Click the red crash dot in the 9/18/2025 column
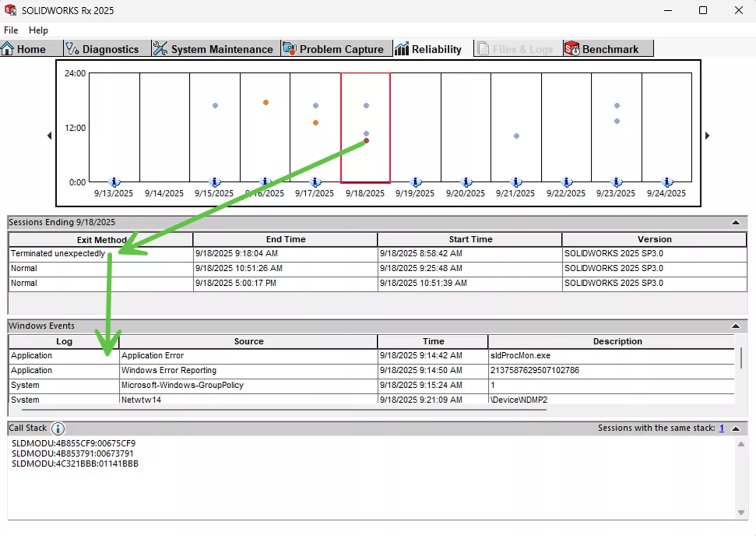The image size is (756, 536). pyautogui.click(x=366, y=141)
